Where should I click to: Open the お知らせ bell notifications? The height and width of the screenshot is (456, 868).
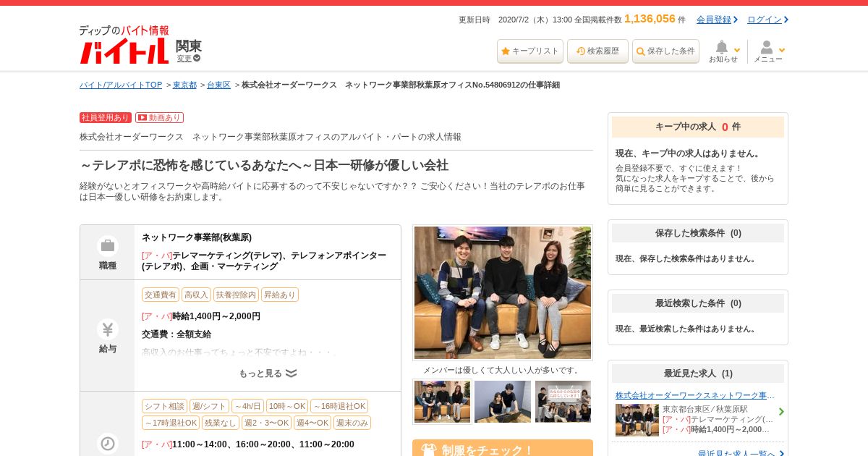(x=723, y=51)
